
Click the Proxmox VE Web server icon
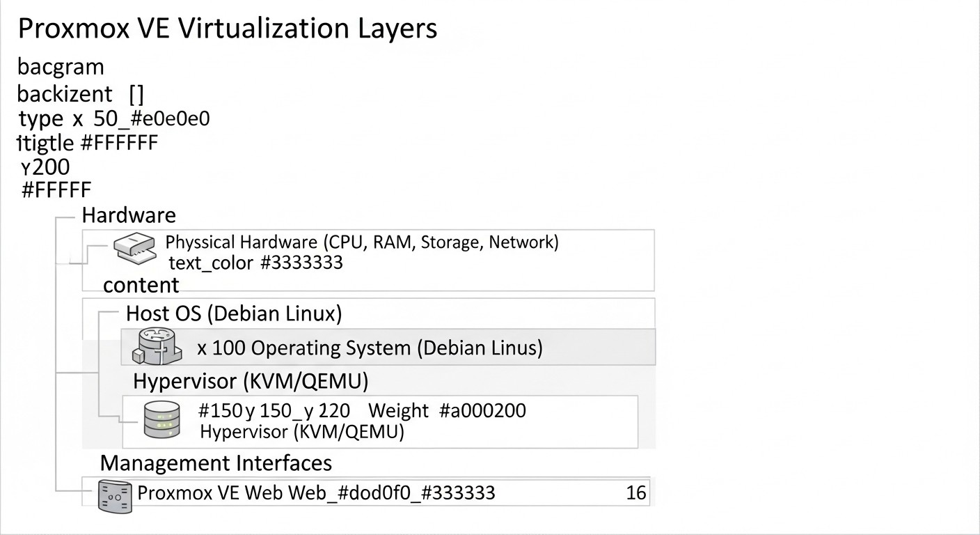(x=114, y=496)
